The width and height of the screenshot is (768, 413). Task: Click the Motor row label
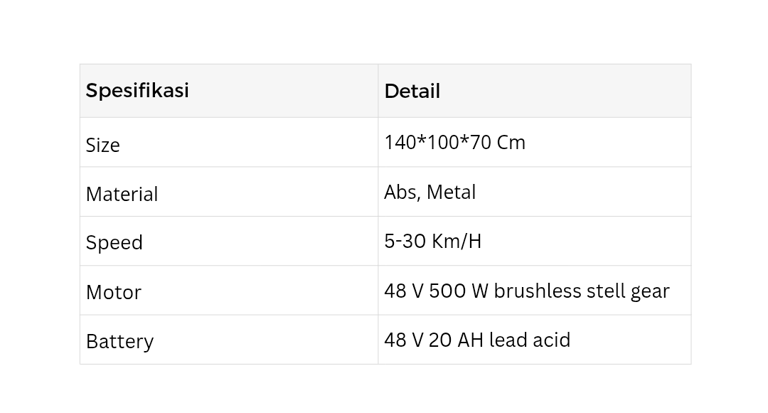pos(114,292)
